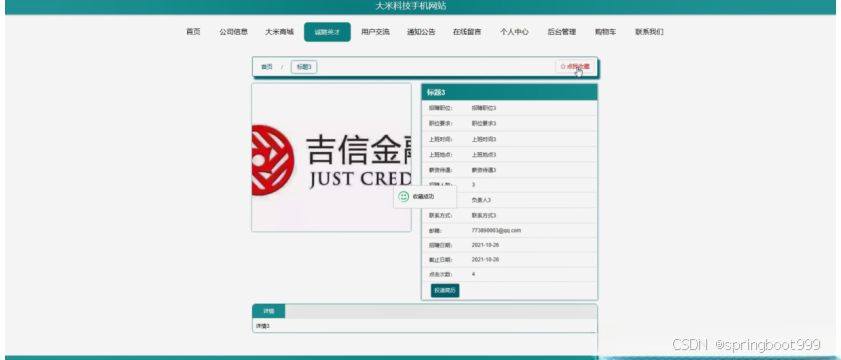The image size is (841, 360).
Task: Select the 职位要求3 value text
Action: 484,124
